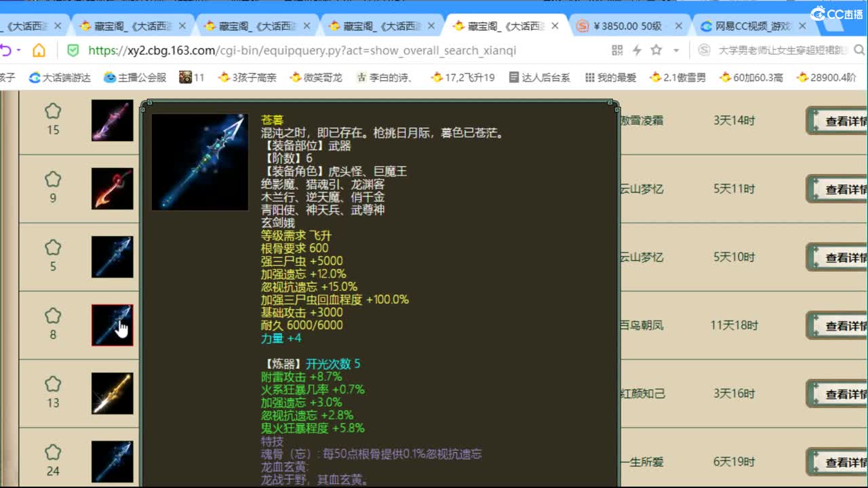
Task: Click server name 傲雪凌霜
Action: point(642,121)
